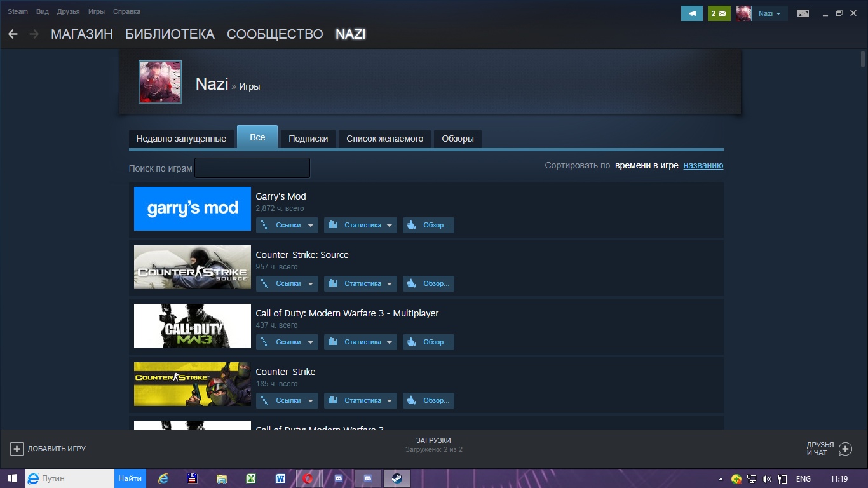
Task: Expand Ссылки dropdown for Garry's Mod
Action: [287, 225]
